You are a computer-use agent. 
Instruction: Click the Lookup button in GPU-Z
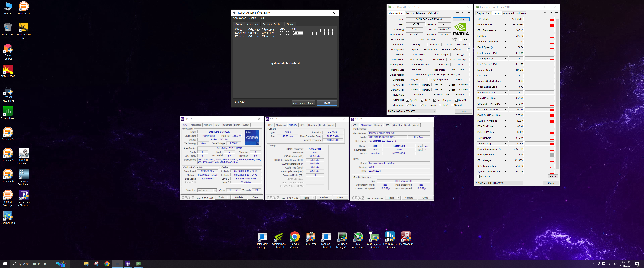click(461, 19)
